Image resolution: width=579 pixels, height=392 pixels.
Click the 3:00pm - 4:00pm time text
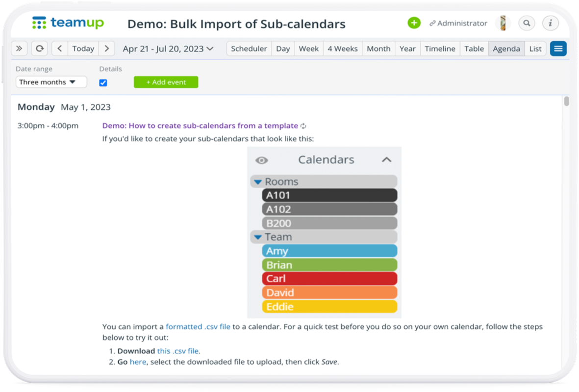pyautogui.click(x=48, y=126)
